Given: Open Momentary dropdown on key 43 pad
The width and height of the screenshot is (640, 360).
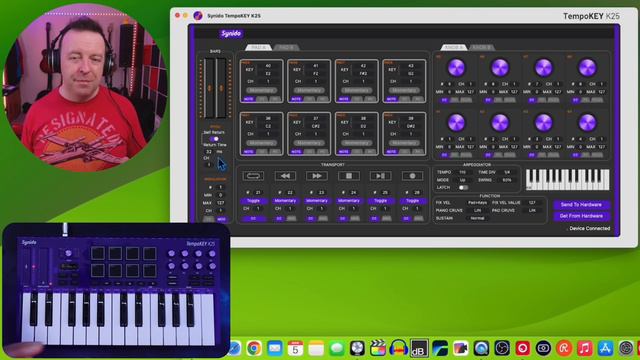Looking at the screenshot, I should [404, 90].
